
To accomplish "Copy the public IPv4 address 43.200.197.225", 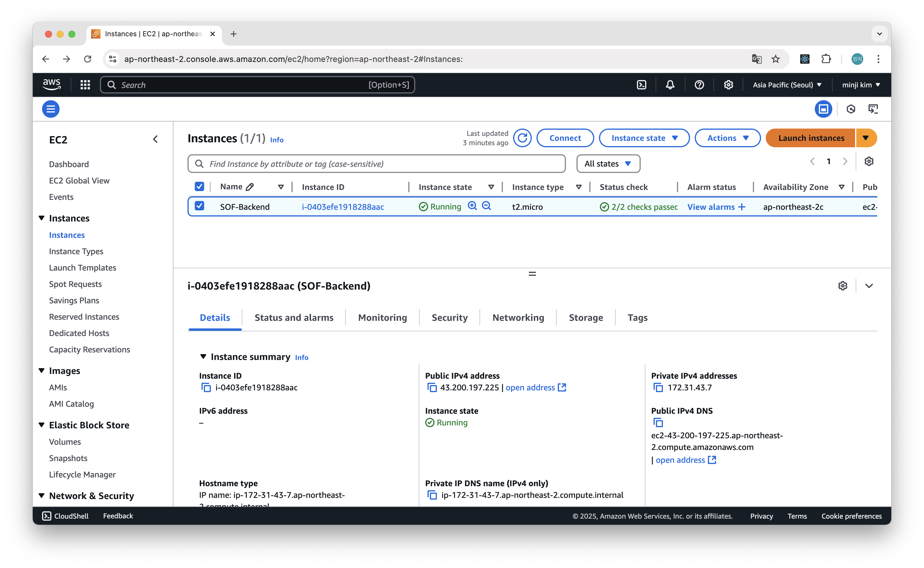I will pyautogui.click(x=432, y=387).
